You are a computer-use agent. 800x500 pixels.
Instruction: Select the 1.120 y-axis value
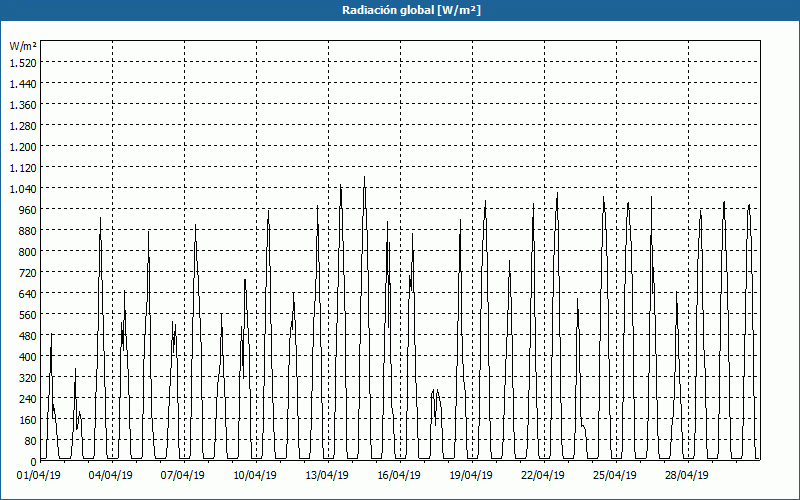coord(23,168)
